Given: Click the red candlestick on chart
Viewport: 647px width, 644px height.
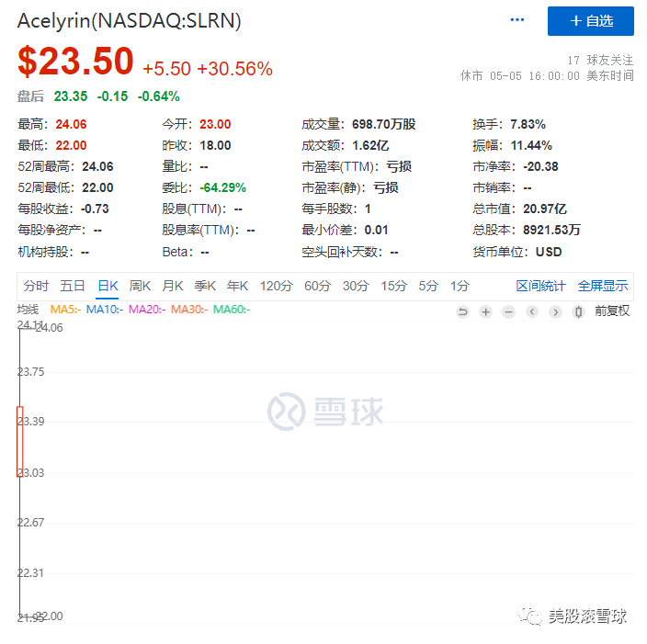Looking at the screenshot, I should (x=20, y=441).
